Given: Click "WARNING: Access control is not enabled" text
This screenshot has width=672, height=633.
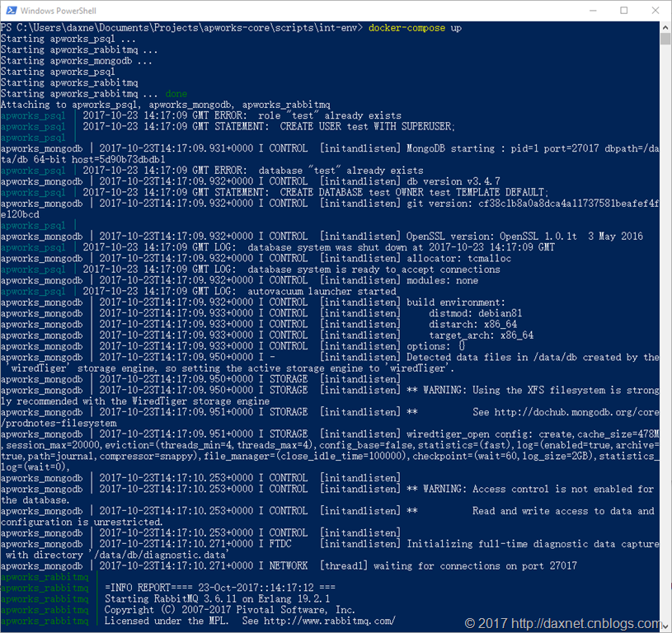Looking at the screenshot, I should click(x=527, y=489).
